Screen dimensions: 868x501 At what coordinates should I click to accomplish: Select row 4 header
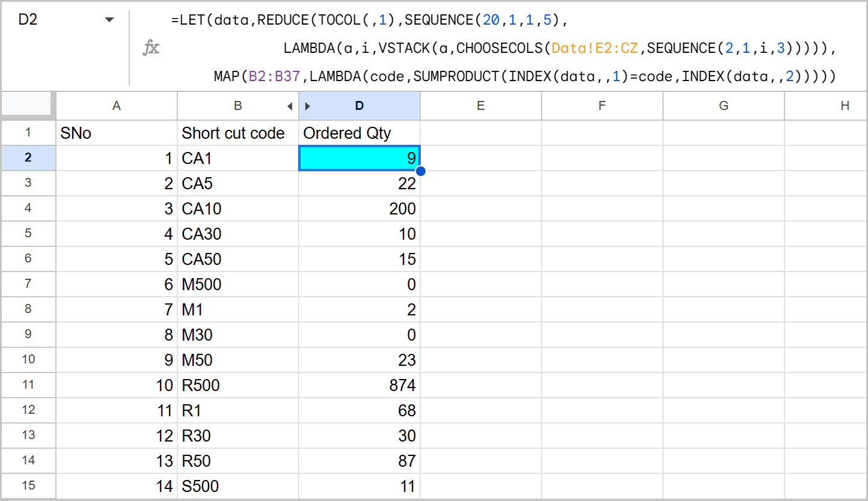[28, 208]
